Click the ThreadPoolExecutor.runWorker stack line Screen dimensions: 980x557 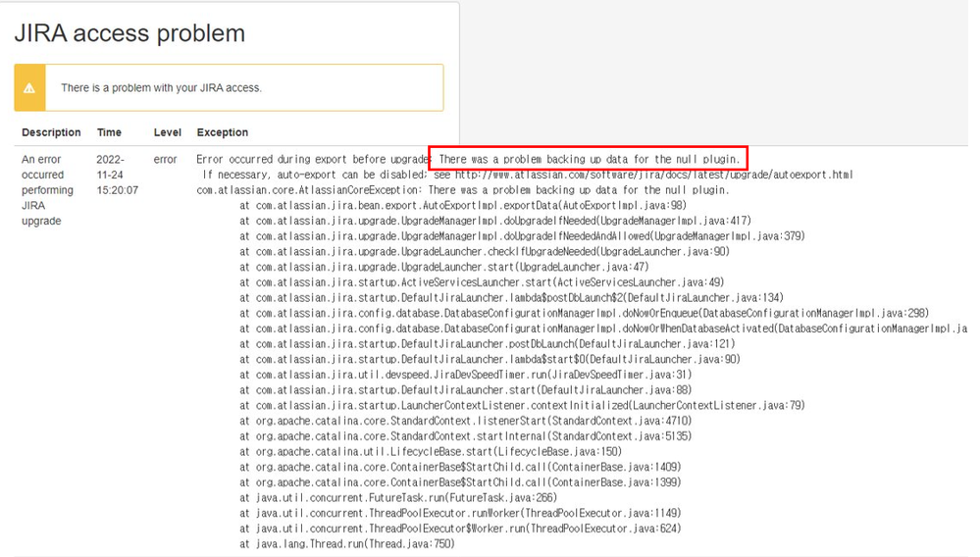(460, 513)
